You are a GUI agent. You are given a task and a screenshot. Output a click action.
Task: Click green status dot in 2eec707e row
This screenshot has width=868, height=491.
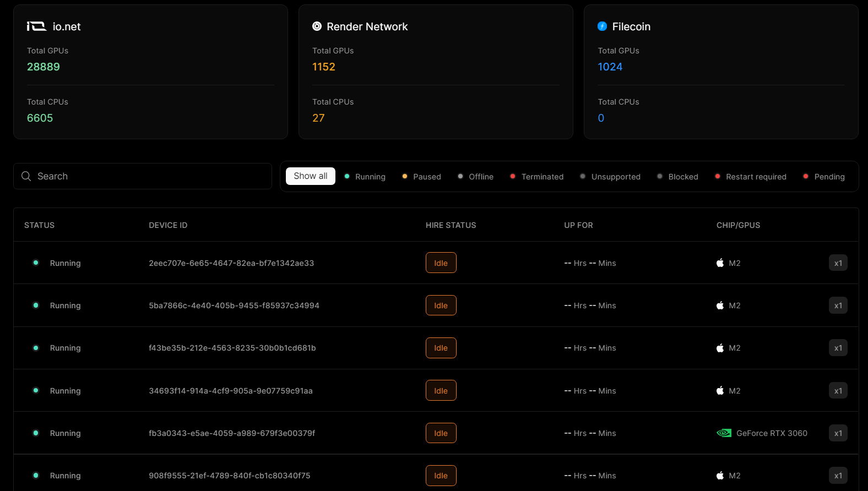coord(36,263)
